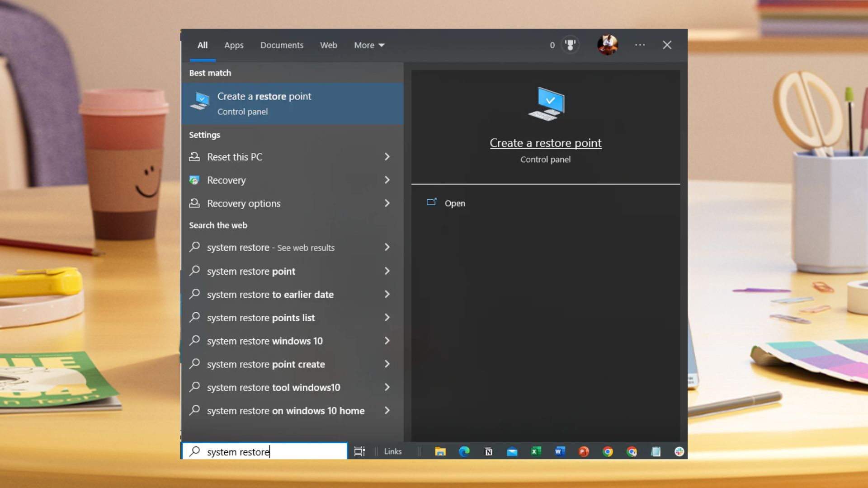
Task: Select the All search tab
Action: (203, 45)
